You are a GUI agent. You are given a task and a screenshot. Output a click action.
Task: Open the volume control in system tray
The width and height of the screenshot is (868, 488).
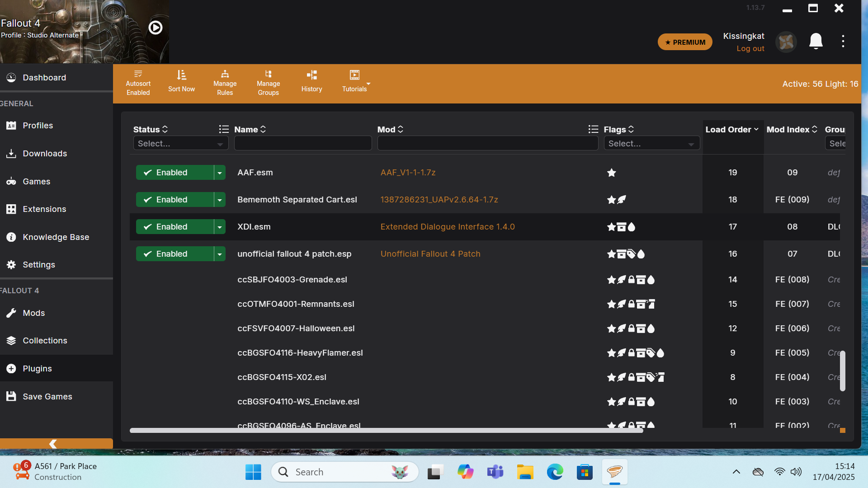click(x=796, y=472)
